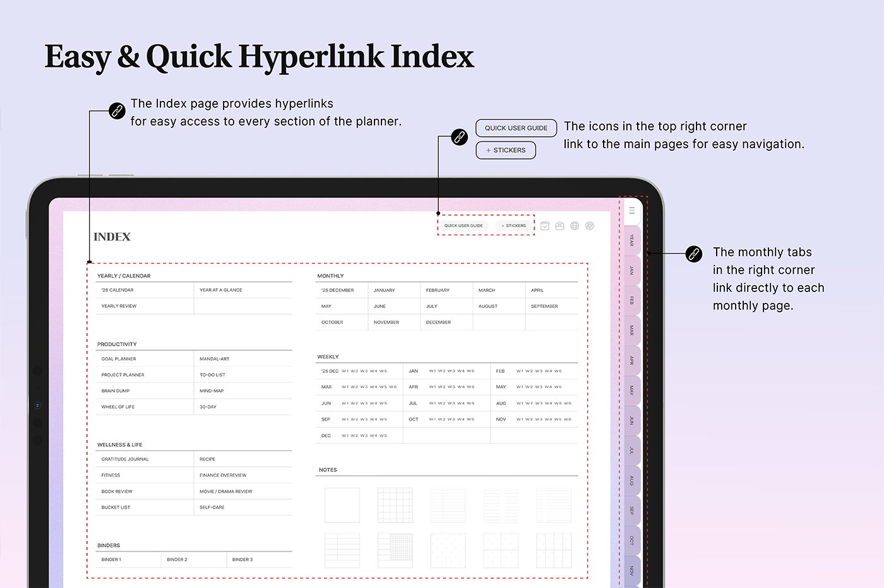Click the briefcase icon in top bar
This screenshot has width=884, height=588.
pyautogui.click(x=559, y=226)
